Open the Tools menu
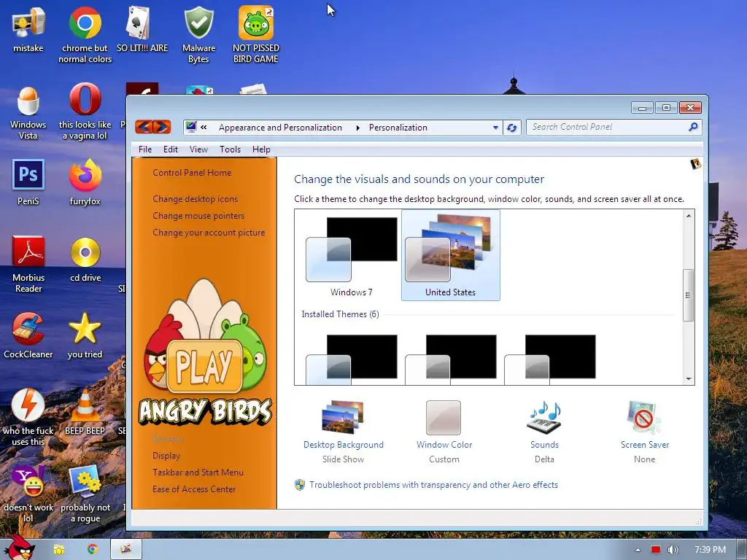The width and height of the screenshot is (747, 560). [230, 149]
